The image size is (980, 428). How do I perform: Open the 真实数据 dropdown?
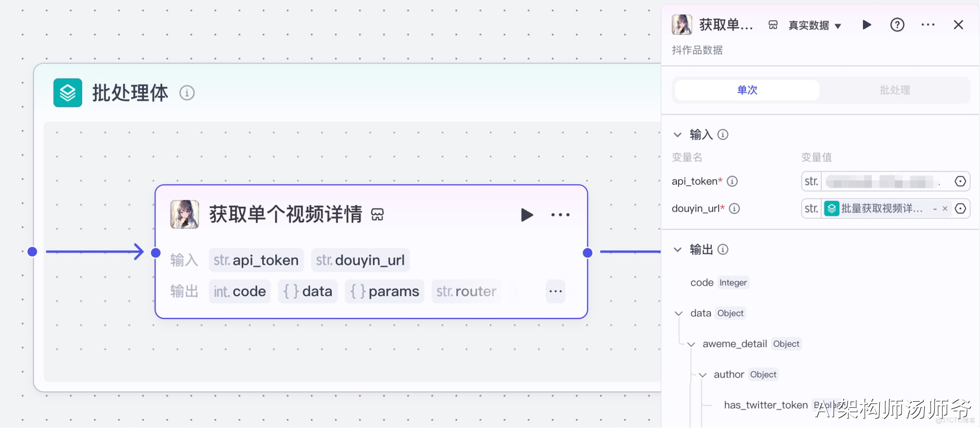[815, 25]
